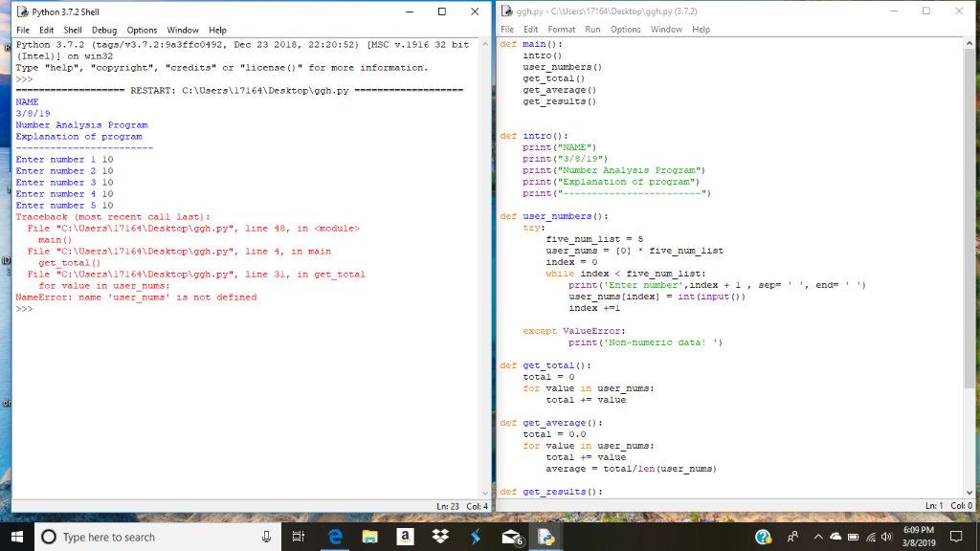Open the Run menu in the ggh.py editor
Viewport: 980px width, 551px height.
595,29
